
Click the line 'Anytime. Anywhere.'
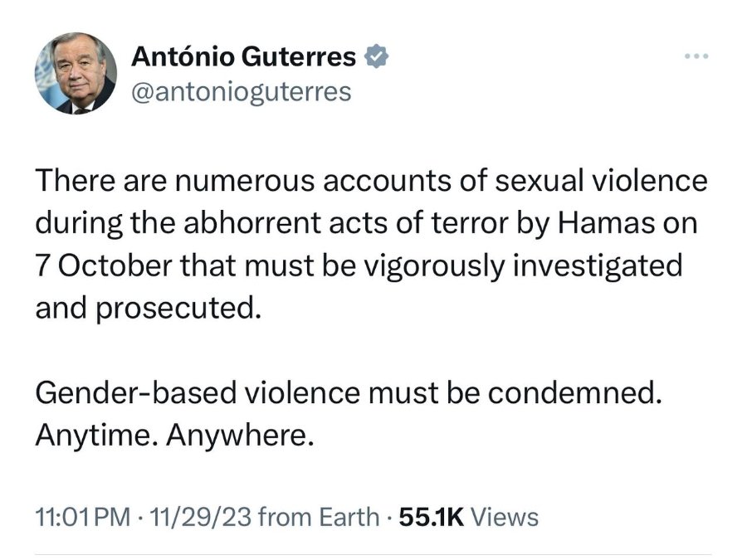click(x=175, y=436)
